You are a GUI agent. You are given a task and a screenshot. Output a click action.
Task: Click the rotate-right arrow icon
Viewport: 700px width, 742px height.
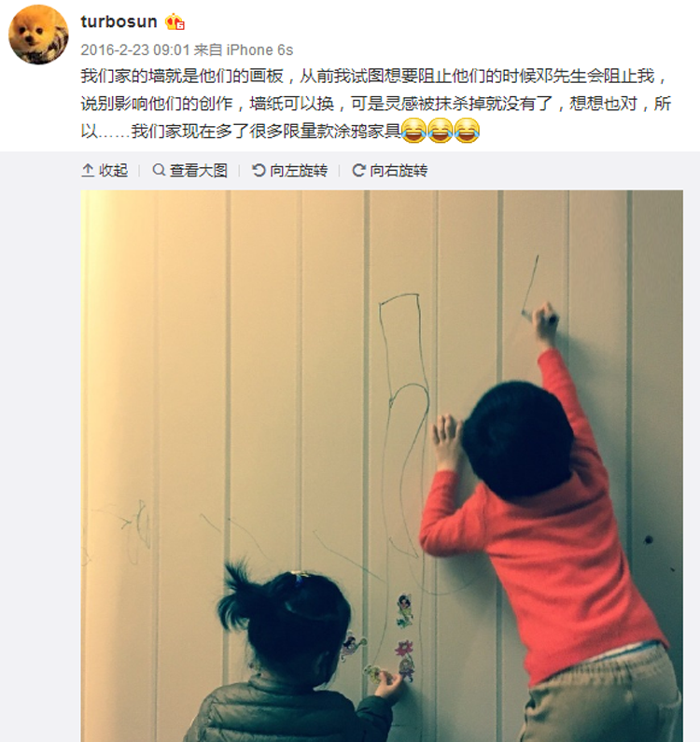pos(358,171)
